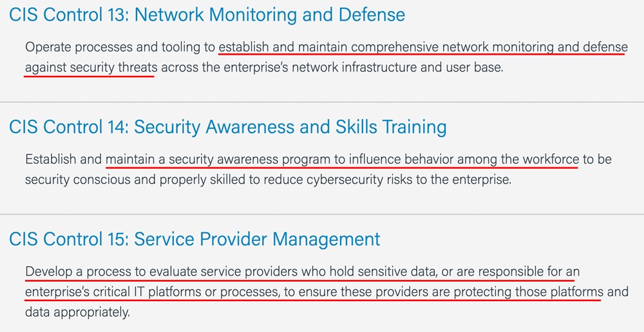Click underlined "protecting those platforms" phrase

pos(528,292)
